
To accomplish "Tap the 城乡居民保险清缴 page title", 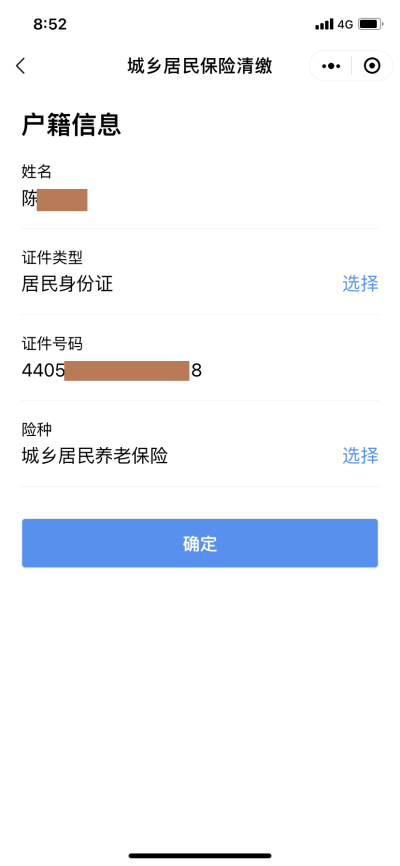I will click(200, 66).
